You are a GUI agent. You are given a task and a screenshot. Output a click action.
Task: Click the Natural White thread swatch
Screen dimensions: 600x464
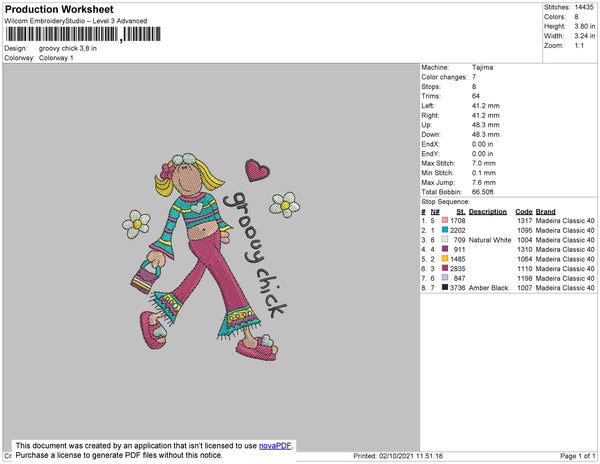coord(445,239)
